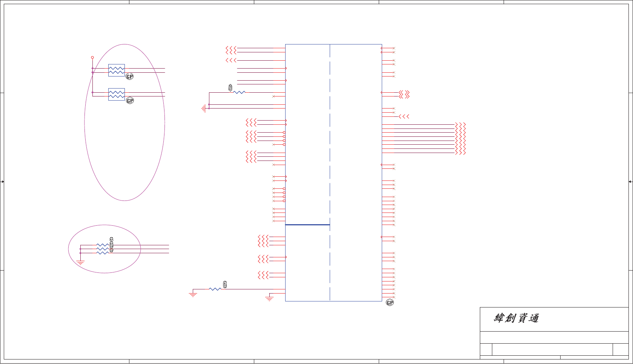Select the lower resistor network box
633x364 pixels.
pyautogui.click(x=117, y=95)
